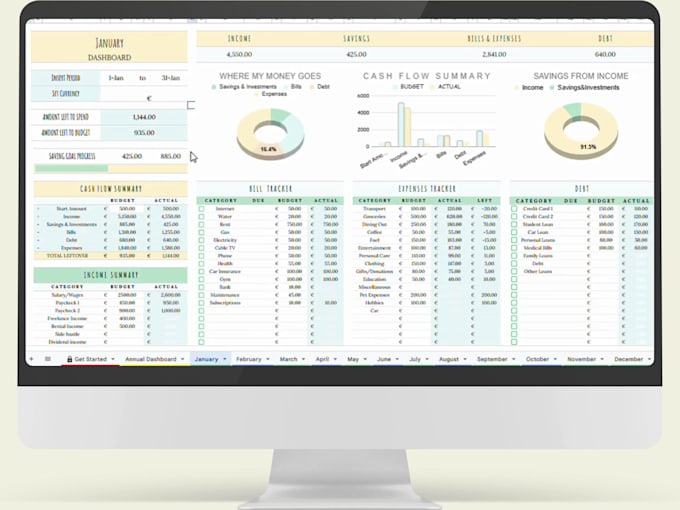Select the Bills & Expenses total 2,841.00
The height and width of the screenshot is (510, 680).
tap(494, 54)
